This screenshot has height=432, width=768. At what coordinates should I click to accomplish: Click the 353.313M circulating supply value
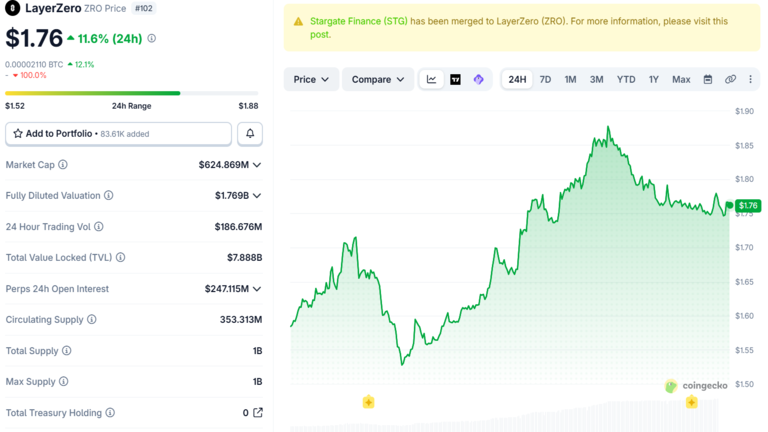pos(240,320)
